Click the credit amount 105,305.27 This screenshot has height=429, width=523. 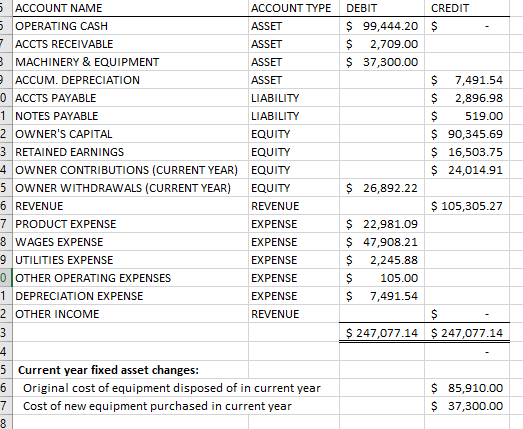467,206
